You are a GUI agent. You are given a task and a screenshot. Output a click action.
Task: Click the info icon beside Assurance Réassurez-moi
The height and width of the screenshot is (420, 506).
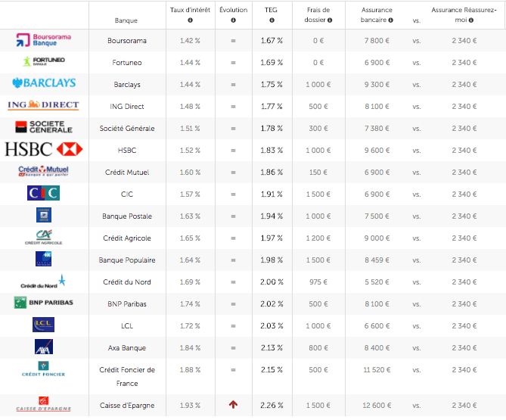coord(472,20)
